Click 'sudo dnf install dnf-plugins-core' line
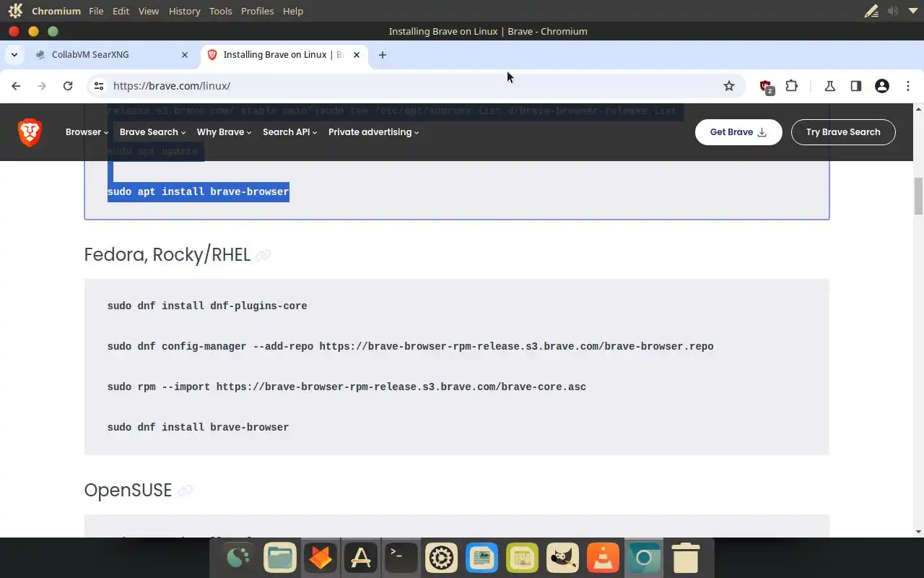The height and width of the screenshot is (578, 924). 207,306
